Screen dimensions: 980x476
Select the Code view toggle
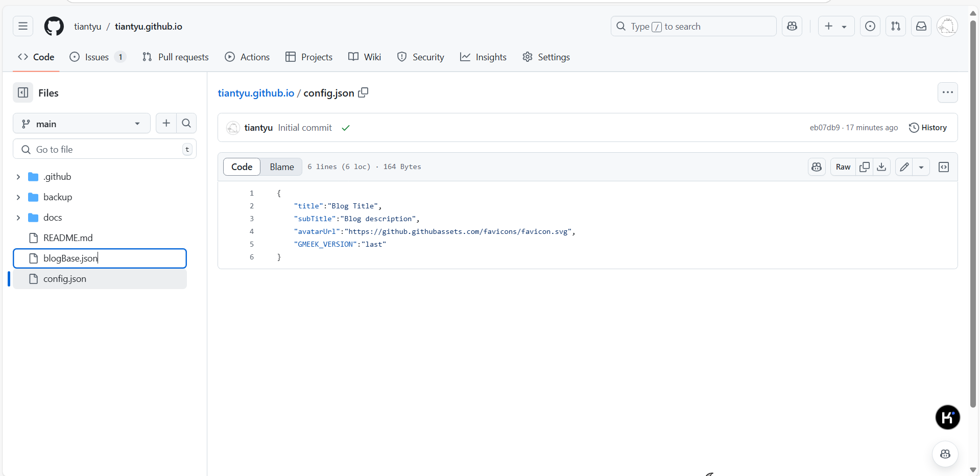242,167
